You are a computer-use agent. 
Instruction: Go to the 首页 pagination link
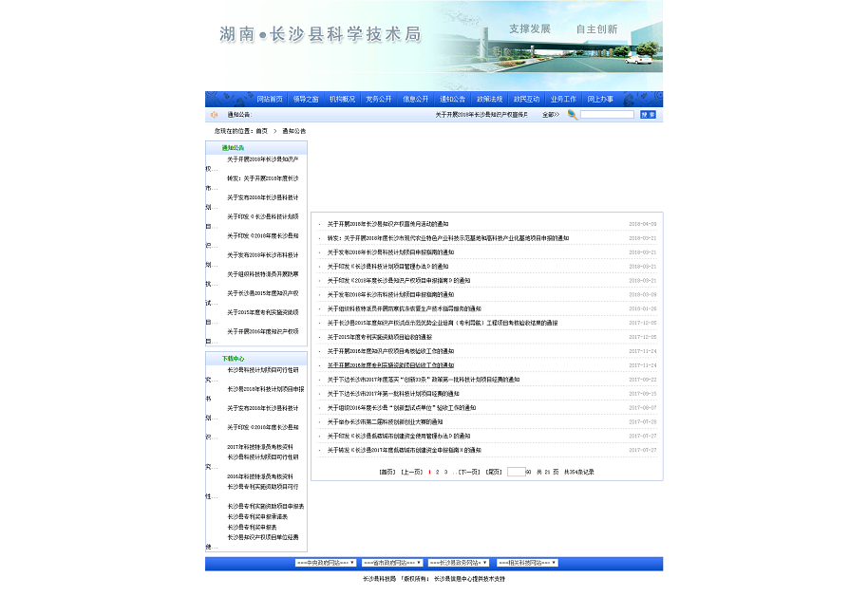pyautogui.click(x=387, y=472)
